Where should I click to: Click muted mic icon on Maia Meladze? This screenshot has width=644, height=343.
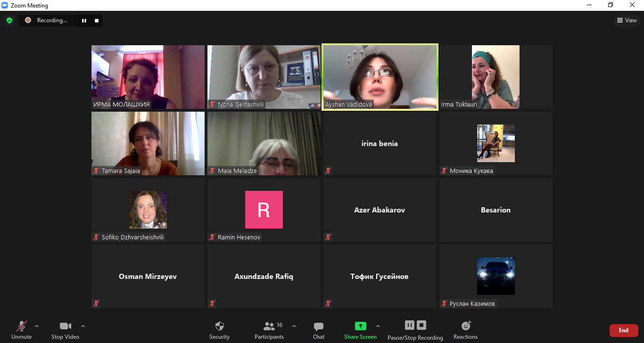pos(213,171)
